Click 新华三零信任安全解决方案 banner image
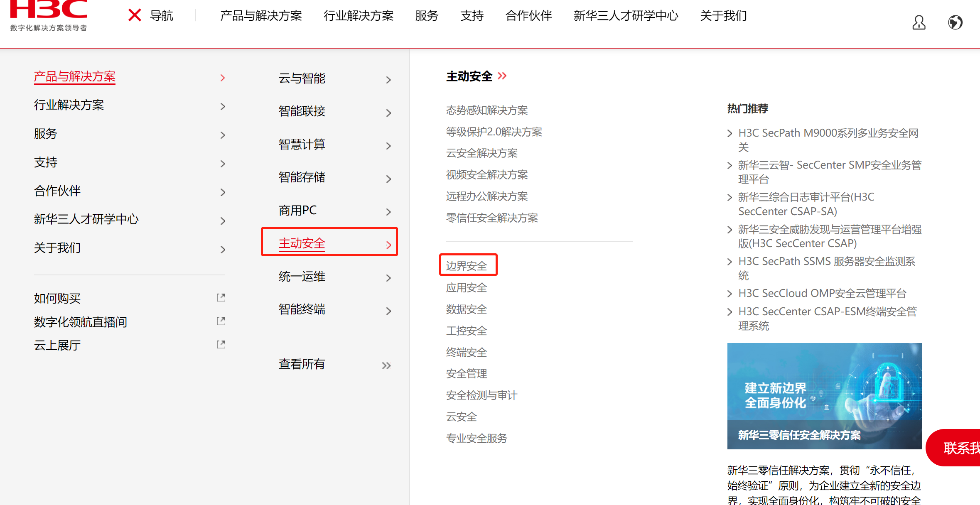Viewport: 980px width, 505px height. pyautogui.click(x=824, y=396)
